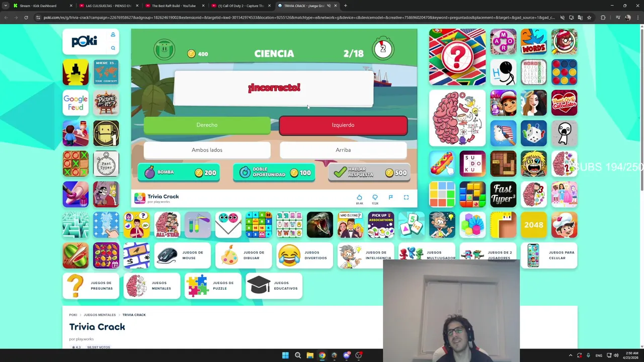Open the Subway Surfers game icon

(x=503, y=103)
